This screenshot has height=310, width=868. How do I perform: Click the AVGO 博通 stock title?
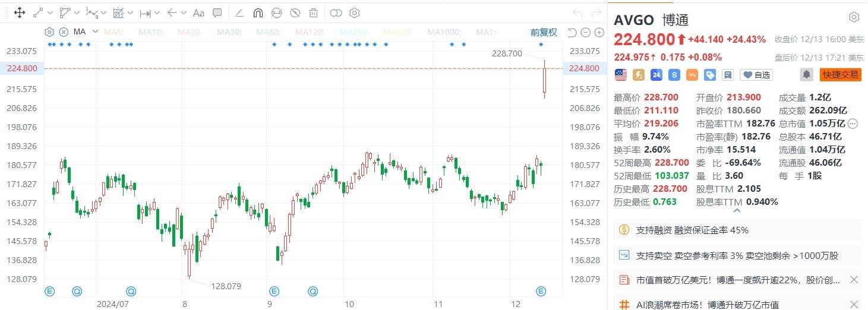(x=651, y=20)
